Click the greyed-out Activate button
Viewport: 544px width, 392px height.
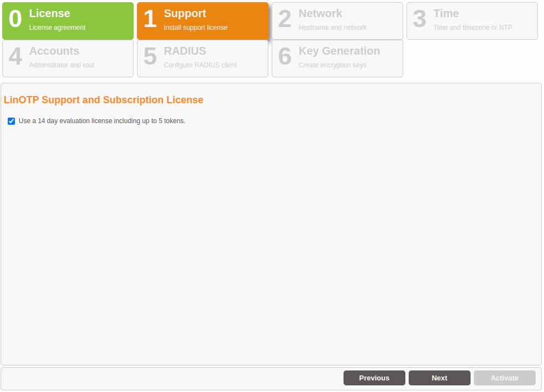(x=504, y=378)
